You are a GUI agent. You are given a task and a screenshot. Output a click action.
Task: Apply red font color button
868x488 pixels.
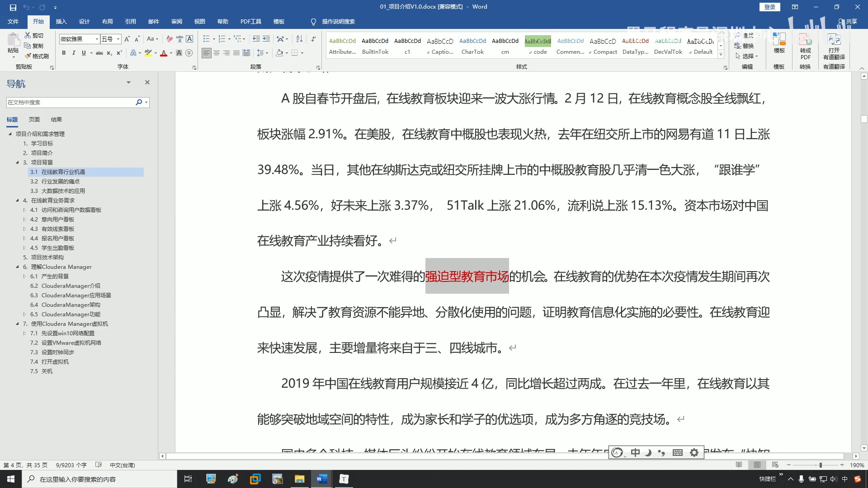[164, 53]
